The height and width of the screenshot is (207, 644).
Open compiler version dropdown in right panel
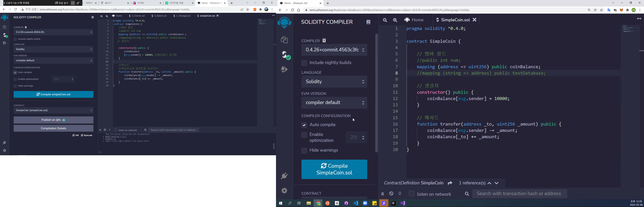pyautogui.click(x=334, y=50)
